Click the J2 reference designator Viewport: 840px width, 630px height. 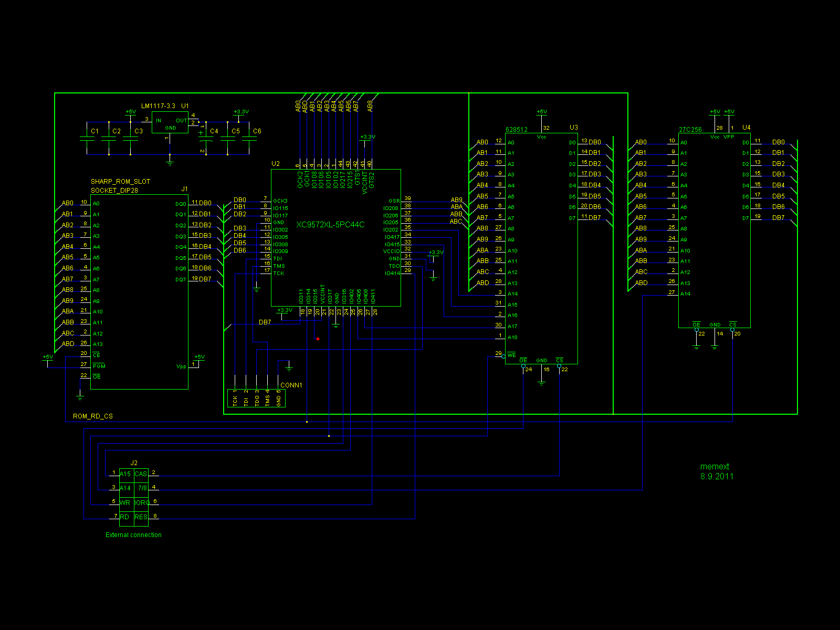[134, 463]
